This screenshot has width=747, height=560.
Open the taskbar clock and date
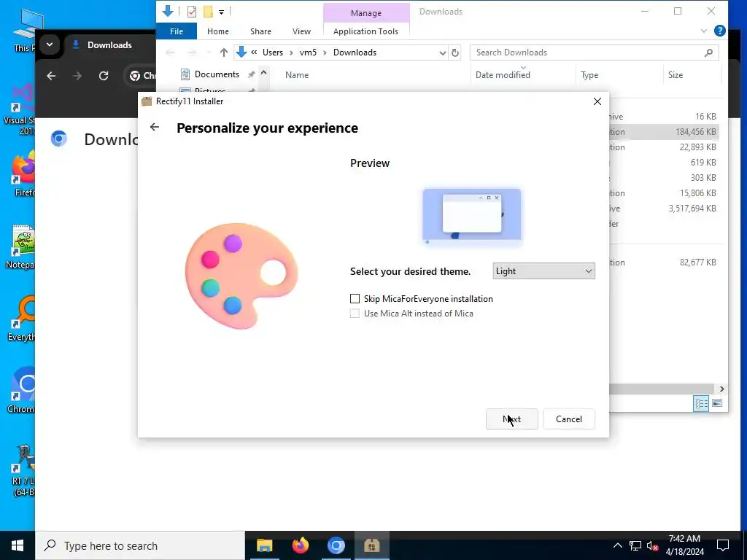tap(684, 545)
